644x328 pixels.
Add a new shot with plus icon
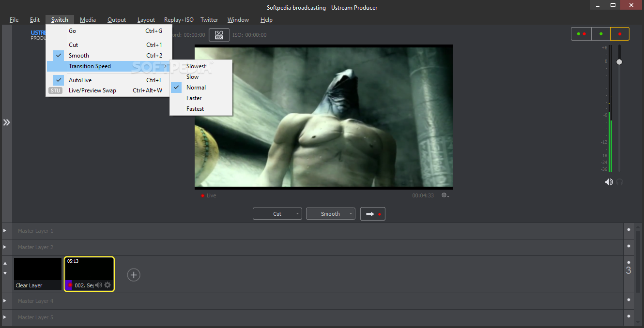tap(134, 275)
